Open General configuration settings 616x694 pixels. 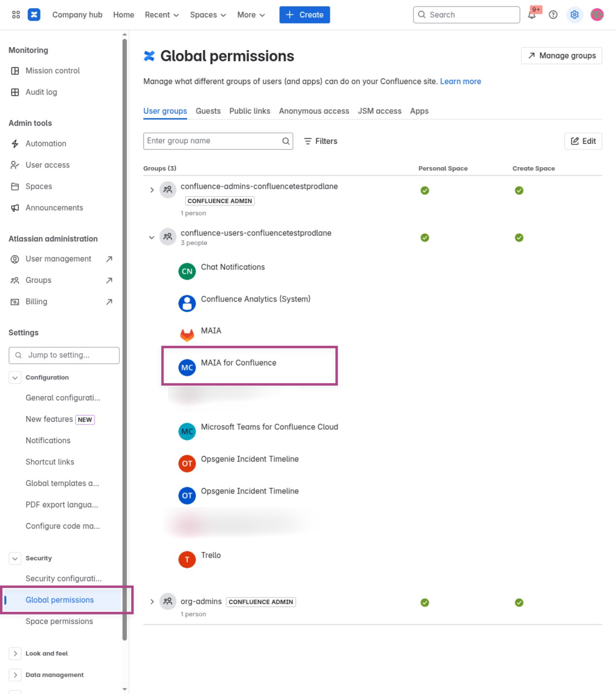(x=63, y=398)
